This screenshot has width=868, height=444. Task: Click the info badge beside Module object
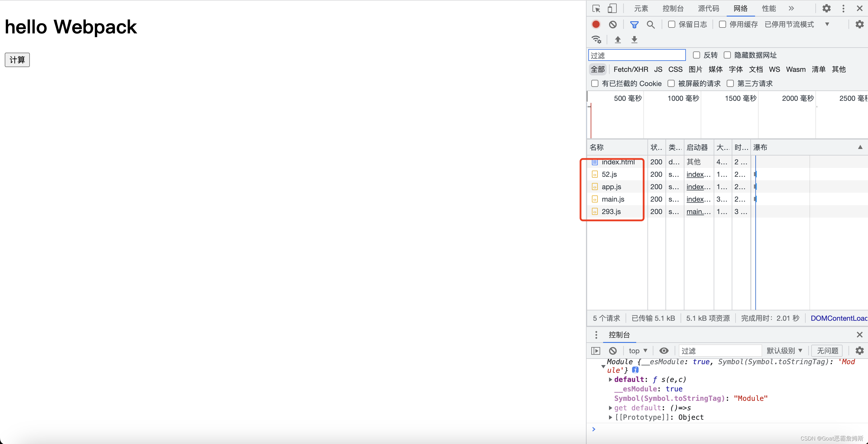tap(635, 370)
